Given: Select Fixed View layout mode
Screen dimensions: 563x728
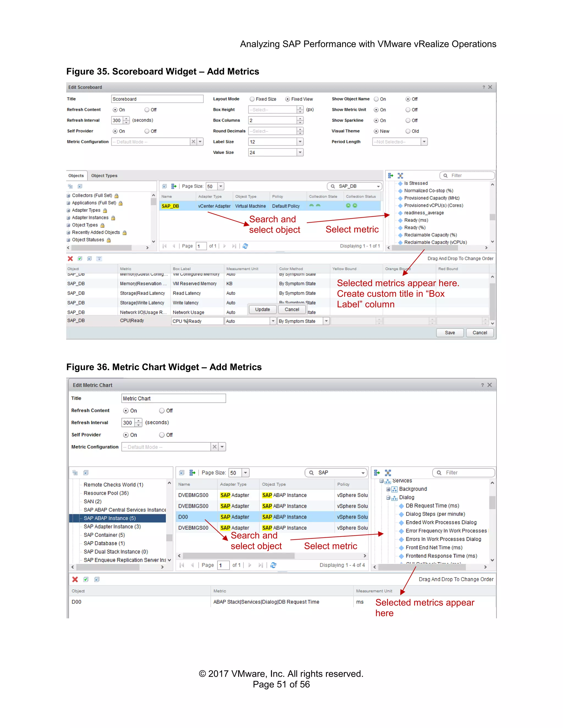Looking at the screenshot, I should tap(288, 99).
